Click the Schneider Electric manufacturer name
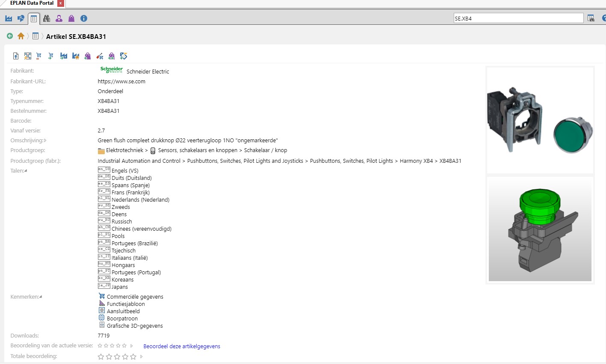Image resolution: width=606 pixels, height=364 pixels. pos(148,71)
